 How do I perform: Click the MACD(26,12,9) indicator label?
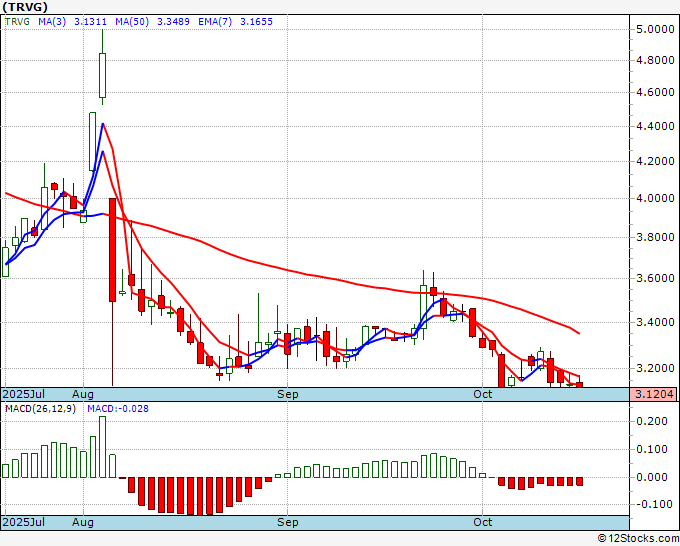(x=40, y=409)
